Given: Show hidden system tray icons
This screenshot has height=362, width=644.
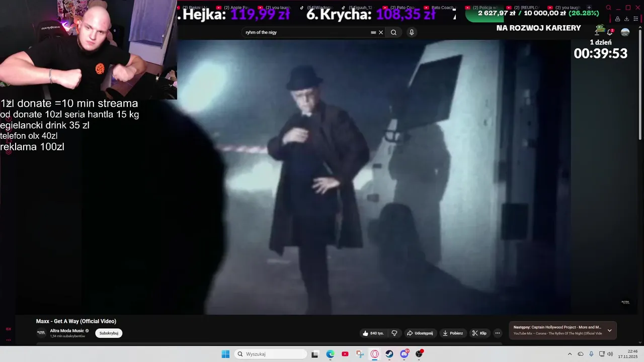Looking at the screenshot, I should pos(570,354).
